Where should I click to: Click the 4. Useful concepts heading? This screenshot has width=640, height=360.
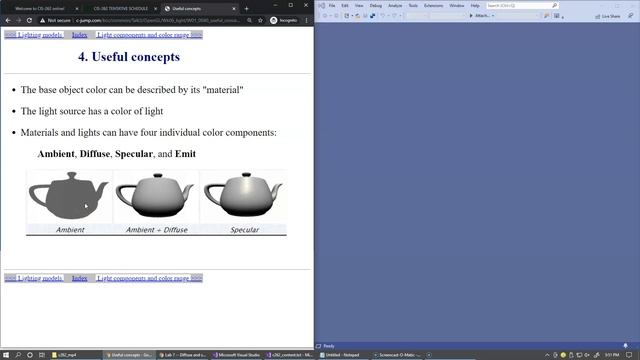[129, 57]
